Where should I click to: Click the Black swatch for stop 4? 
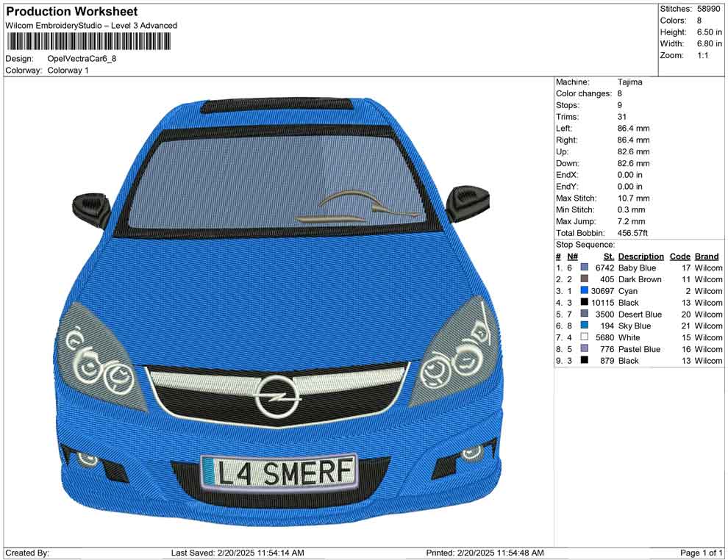click(x=583, y=303)
